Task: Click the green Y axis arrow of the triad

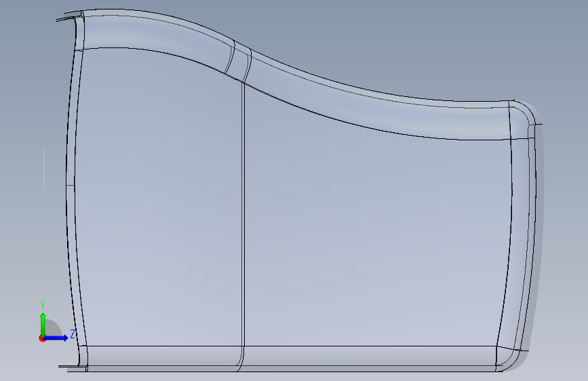Action: click(x=43, y=324)
